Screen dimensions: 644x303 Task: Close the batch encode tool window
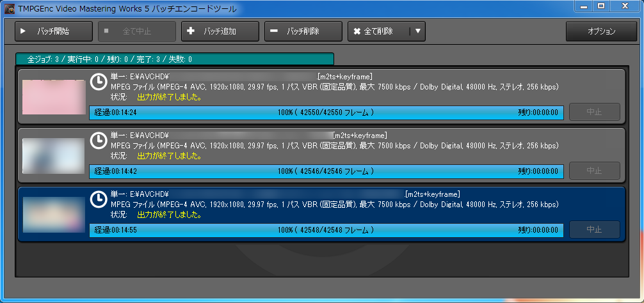[x=625, y=6]
